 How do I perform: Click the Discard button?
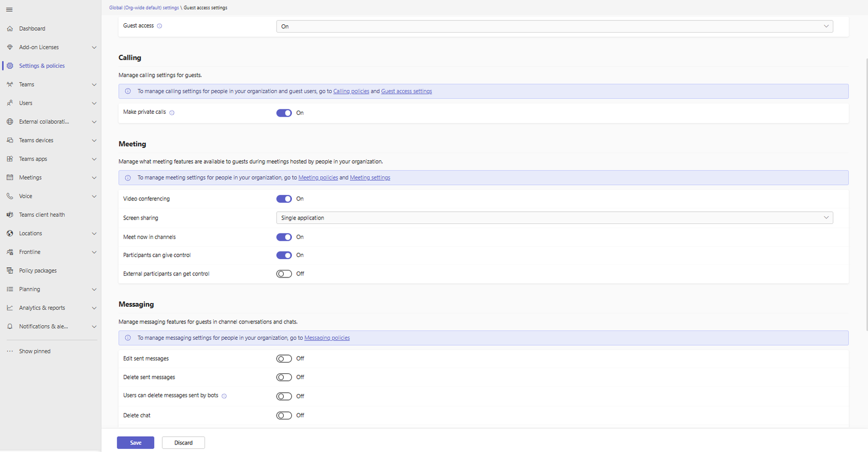pyautogui.click(x=183, y=443)
